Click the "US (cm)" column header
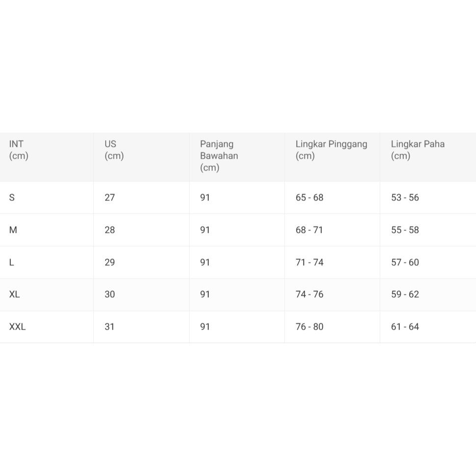The height and width of the screenshot is (476, 476). pyautogui.click(x=114, y=150)
